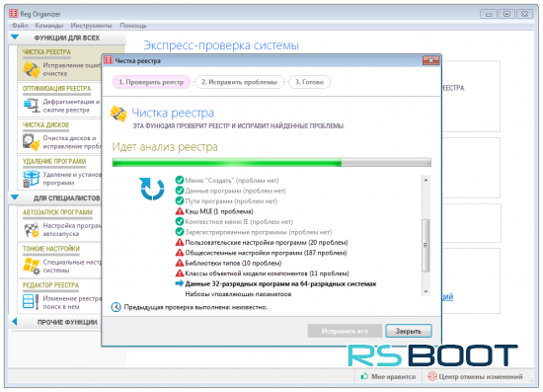543x392 pixels.
Task: Click the green registry analysis progress bar
Action: click(x=271, y=162)
